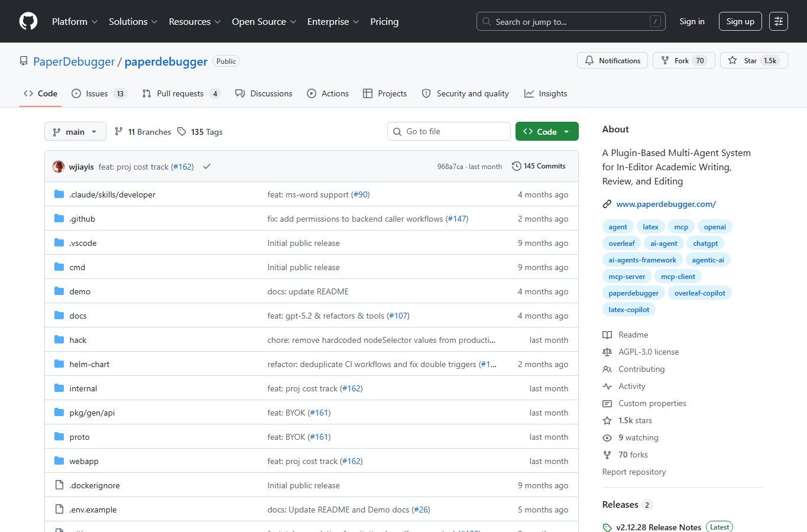The width and height of the screenshot is (807, 532).
Task: Open the Discussions tab
Action: pyautogui.click(x=264, y=93)
